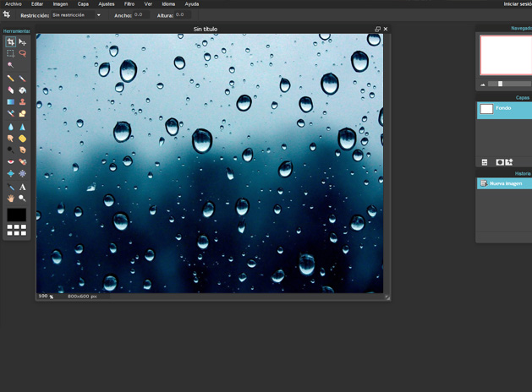Open the Editar menu
This screenshot has height=392, width=532.
pyautogui.click(x=37, y=4)
